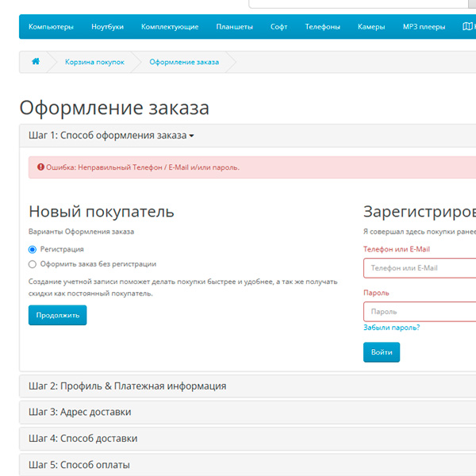The height and width of the screenshot is (476, 476).
Task: Go to the Планшеты category
Action: coord(234,27)
